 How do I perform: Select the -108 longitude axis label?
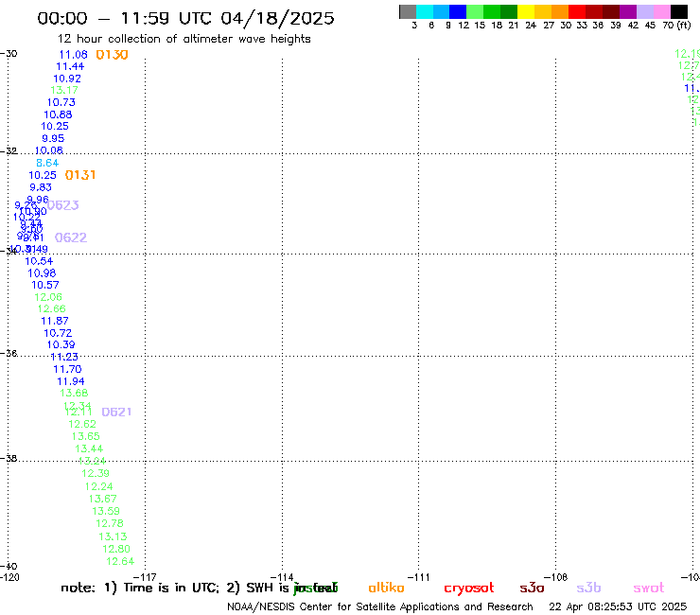click(555, 577)
